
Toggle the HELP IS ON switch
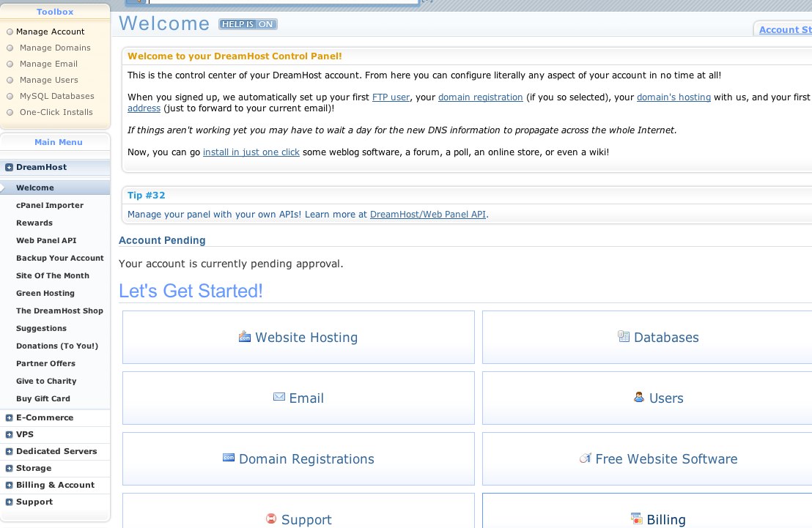click(x=248, y=24)
